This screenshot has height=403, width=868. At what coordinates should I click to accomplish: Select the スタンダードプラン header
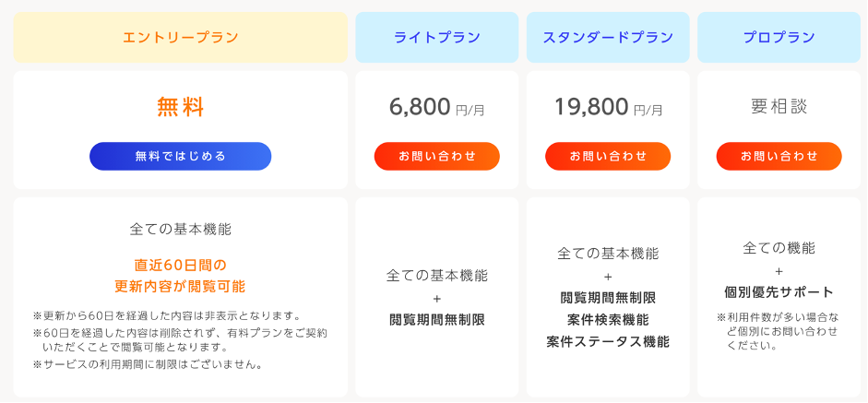608,37
